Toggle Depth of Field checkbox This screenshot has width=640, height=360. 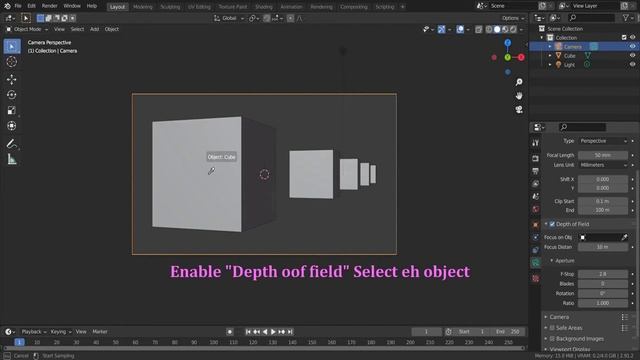(552, 224)
